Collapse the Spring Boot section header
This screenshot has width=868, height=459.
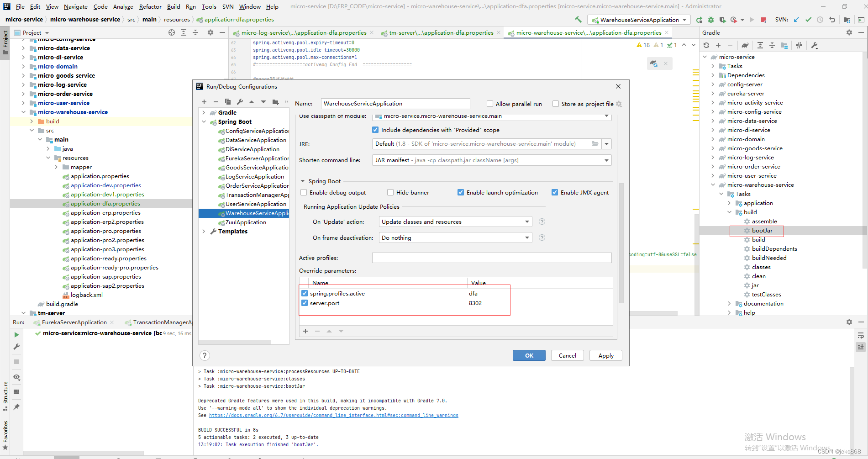coord(303,181)
